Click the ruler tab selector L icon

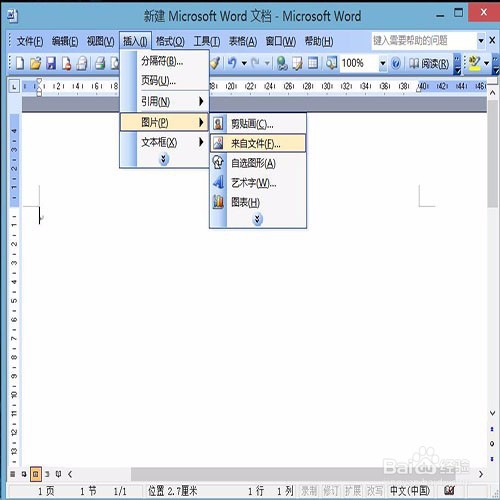coord(14,87)
